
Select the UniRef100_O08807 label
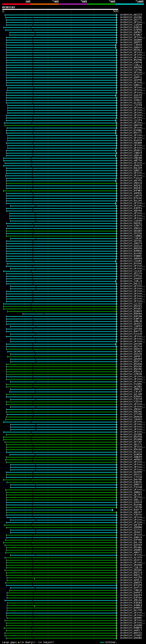pos(131,100)
